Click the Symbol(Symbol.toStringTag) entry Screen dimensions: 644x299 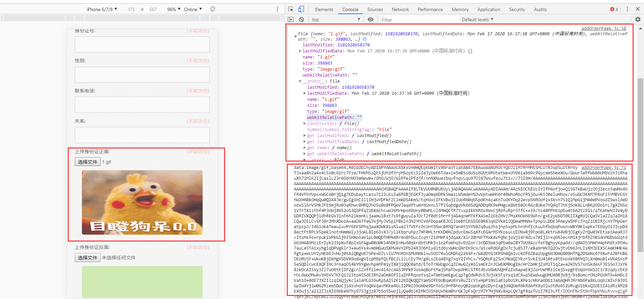click(x=349, y=130)
